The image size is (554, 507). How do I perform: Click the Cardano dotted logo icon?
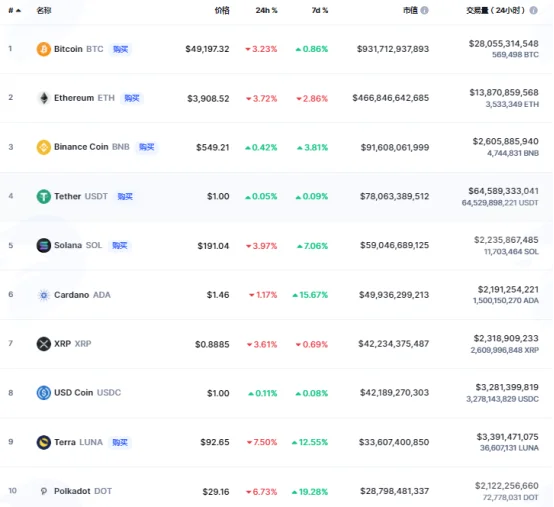43,295
